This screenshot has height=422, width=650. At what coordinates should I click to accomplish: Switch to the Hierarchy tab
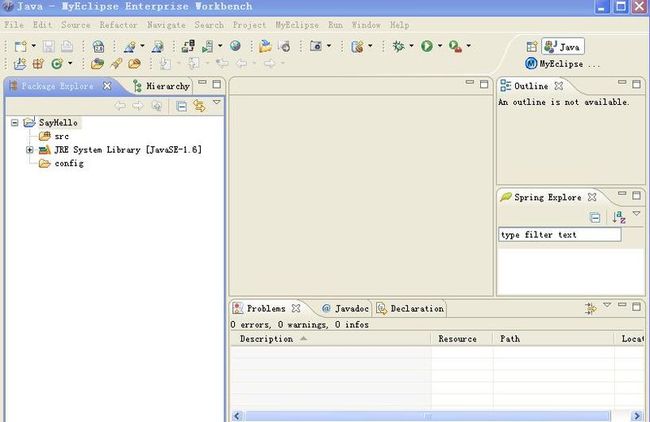[x=161, y=86]
